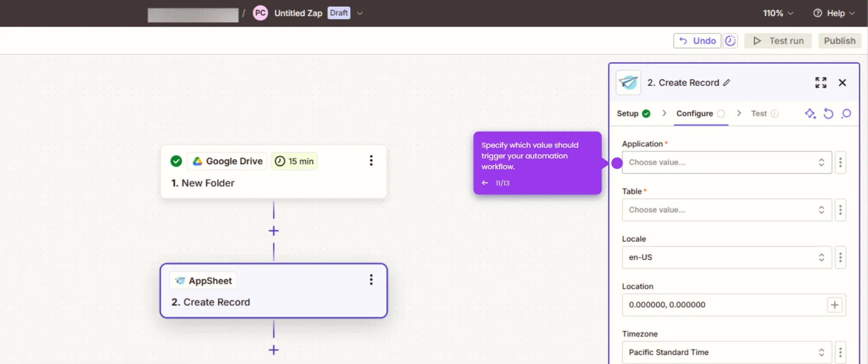Open three-dot options beside Table field

pos(840,210)
